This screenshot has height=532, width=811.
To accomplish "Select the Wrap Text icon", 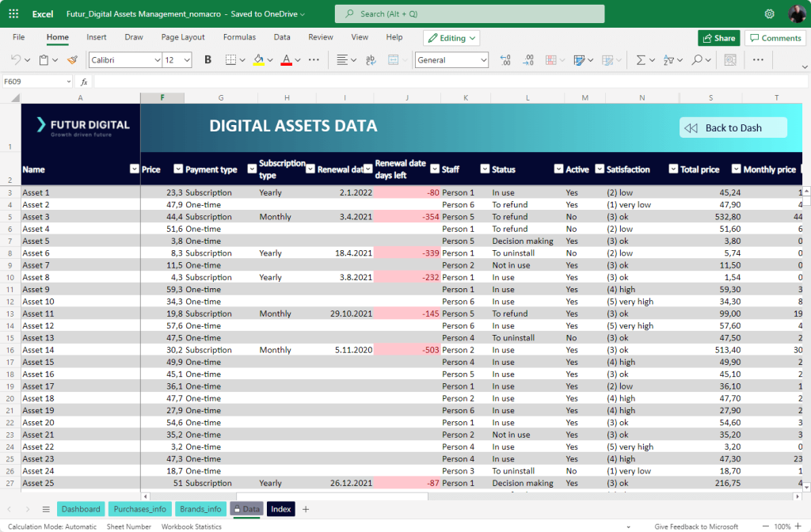I will 371,60.
